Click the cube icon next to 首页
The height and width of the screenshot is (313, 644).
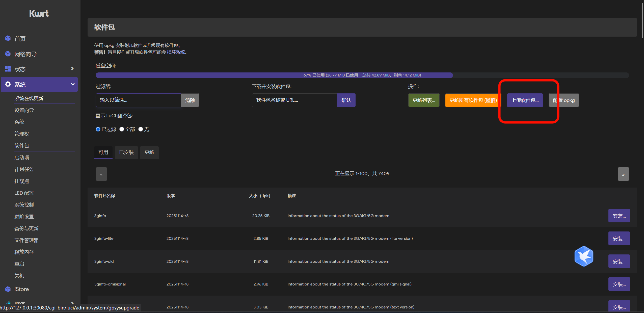click(x=8, y=38)
